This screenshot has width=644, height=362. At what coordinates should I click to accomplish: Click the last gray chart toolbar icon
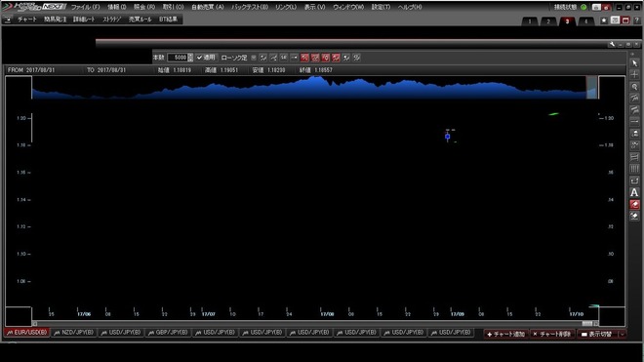(x=356, y=58)
